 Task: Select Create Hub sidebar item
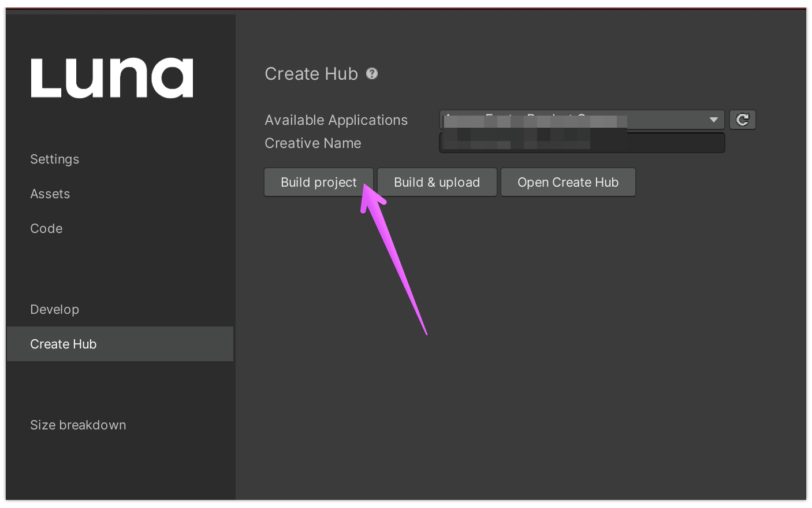pyautogui.click(x=120, y=344)
